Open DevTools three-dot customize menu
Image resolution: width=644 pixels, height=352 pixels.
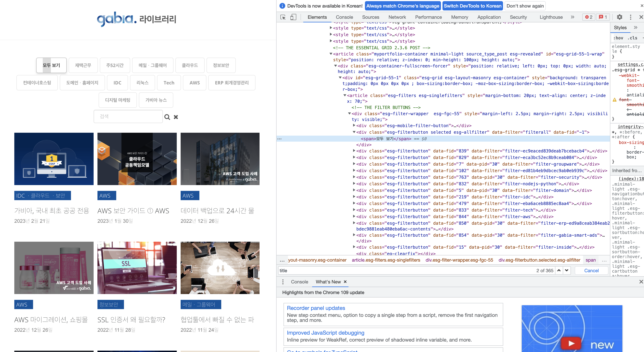tap(630, 17)
